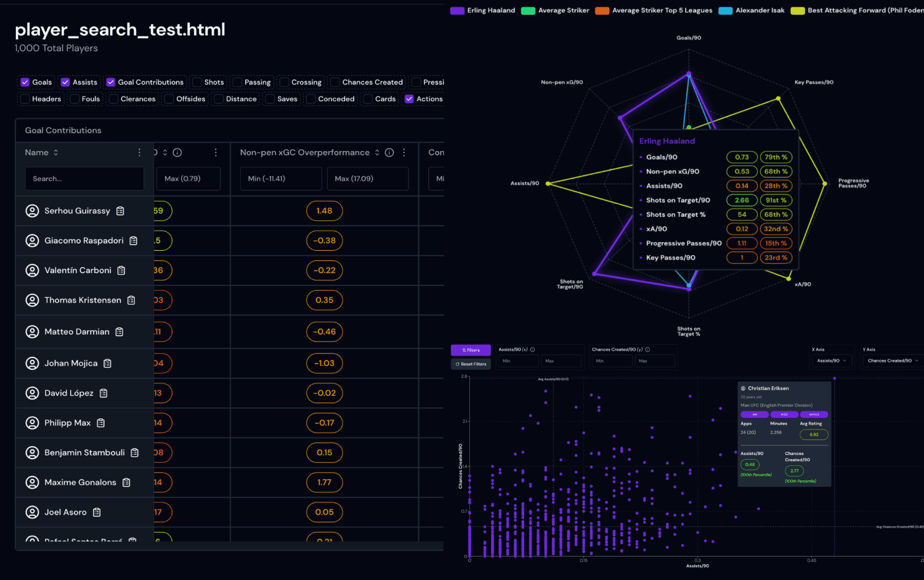Click the sort arrows beside the cut-off column
The image size is (924, 580).
click(x=165, y=152)
